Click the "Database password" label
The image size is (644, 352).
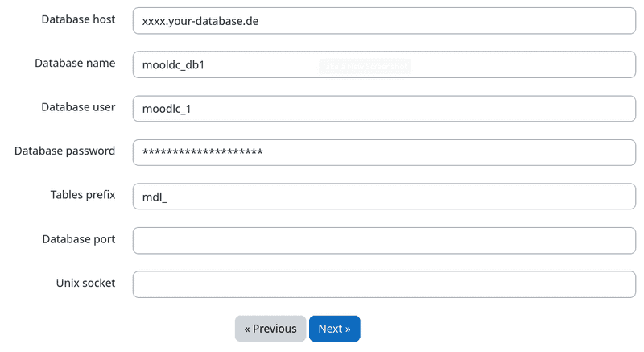point(64,151)
